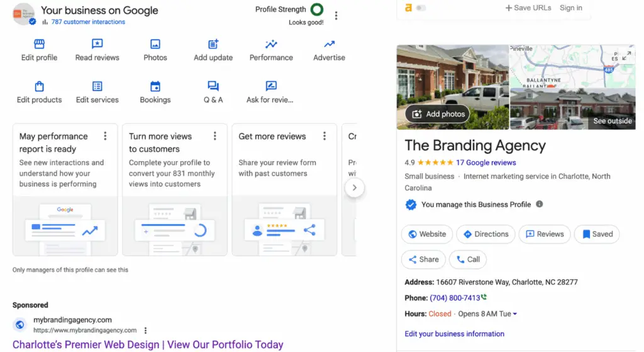Expand the map with corner arrows icon
The height and width of the screenshot is (352, 644).
pos(626,56)
